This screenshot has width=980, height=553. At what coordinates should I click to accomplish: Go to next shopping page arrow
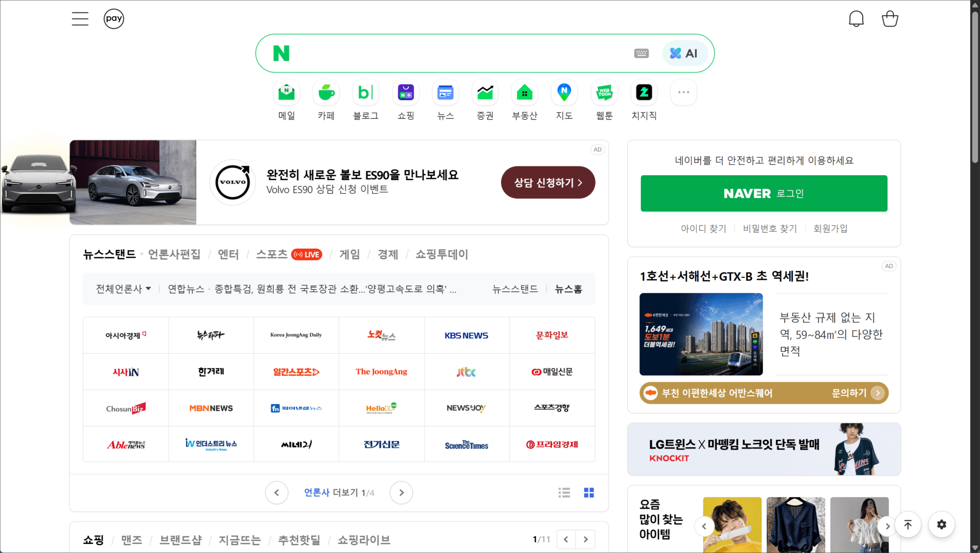tap(585, 539)
